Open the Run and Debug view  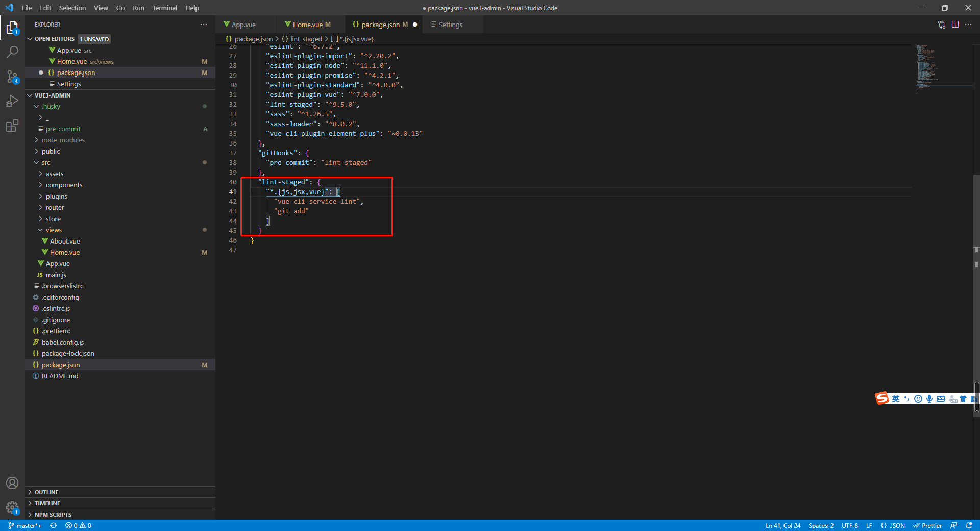pyautogui.click(x=12, y=101)
